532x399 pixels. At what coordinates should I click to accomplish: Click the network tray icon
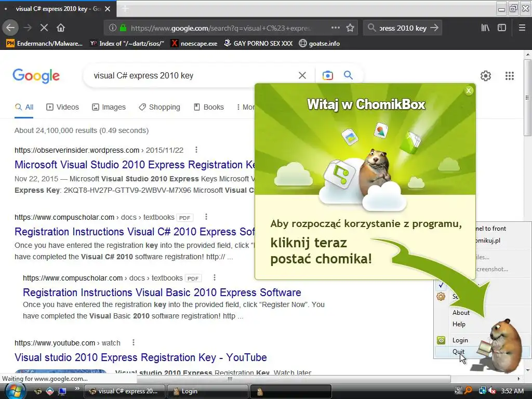482,391
